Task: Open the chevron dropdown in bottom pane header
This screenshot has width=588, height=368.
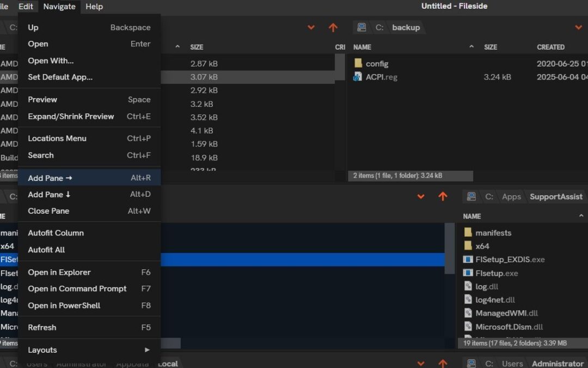Action: click(x=420, y=364)
